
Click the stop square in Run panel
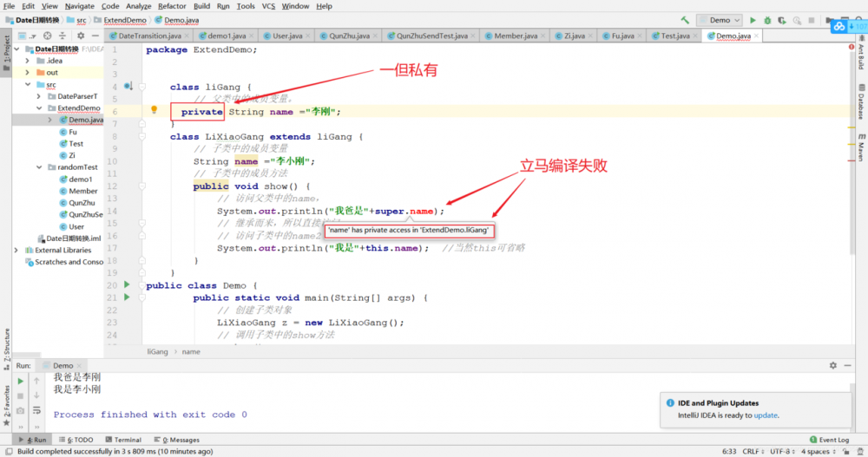click(21, 396)
